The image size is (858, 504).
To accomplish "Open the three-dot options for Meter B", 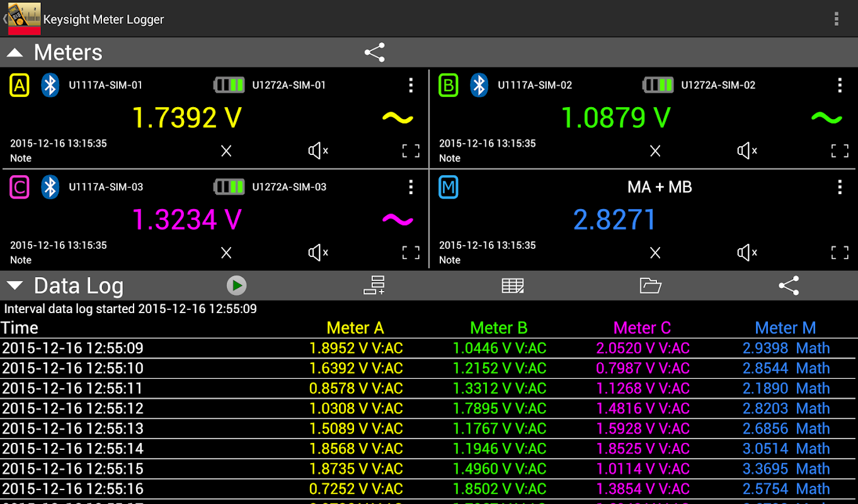I will (840, 85).
